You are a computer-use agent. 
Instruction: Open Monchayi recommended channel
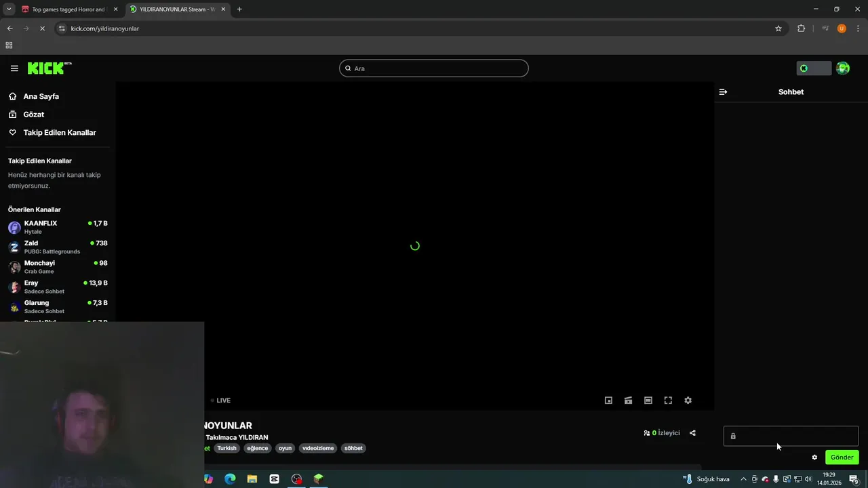pyautogui.click(x=58, y=266)
